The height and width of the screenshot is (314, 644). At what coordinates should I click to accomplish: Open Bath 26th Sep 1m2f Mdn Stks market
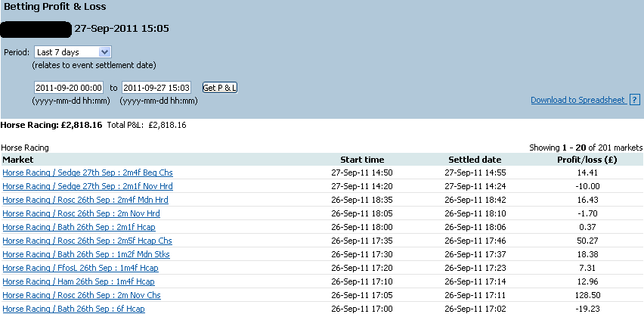(x=86, y=254)
